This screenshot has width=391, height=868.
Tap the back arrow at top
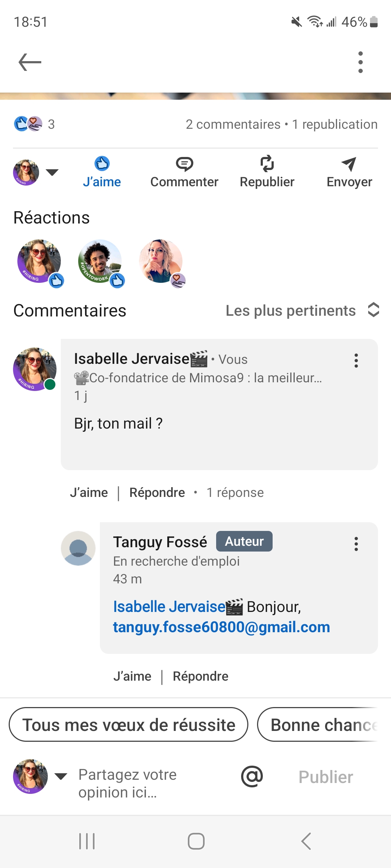coord(30,62)
